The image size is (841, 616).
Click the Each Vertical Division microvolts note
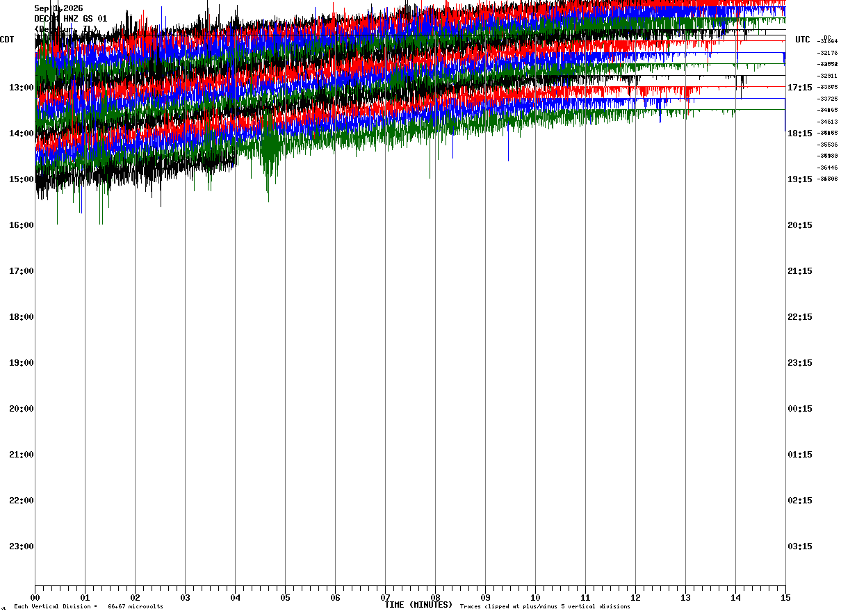tap(88, 607)
